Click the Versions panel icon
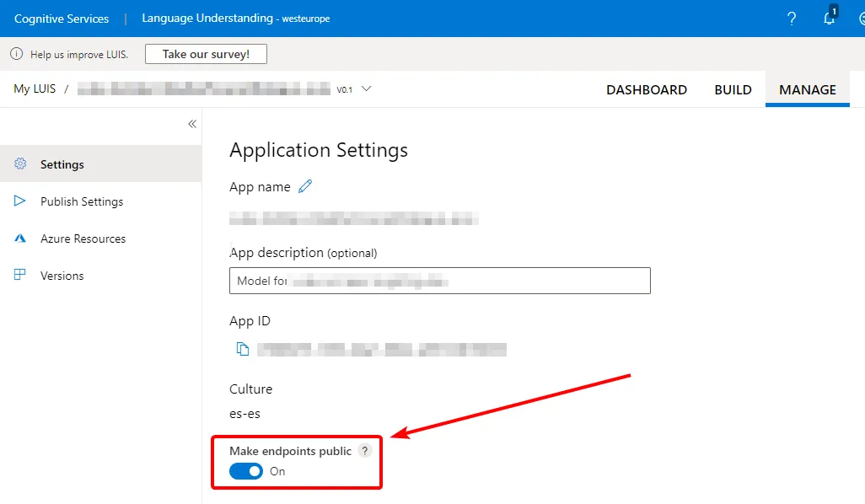 point(20,275)
